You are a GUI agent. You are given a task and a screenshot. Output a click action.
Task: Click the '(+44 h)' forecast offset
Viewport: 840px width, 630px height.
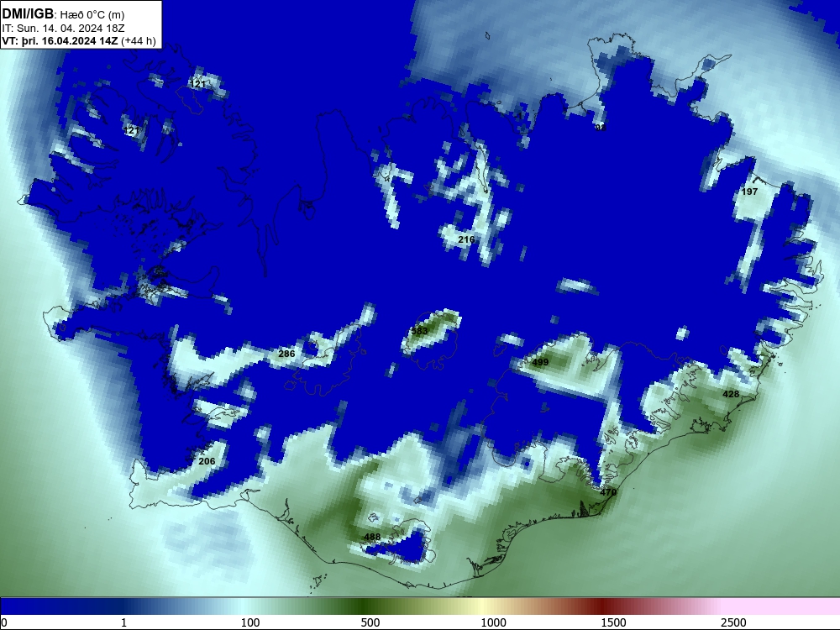coord(139,41)
